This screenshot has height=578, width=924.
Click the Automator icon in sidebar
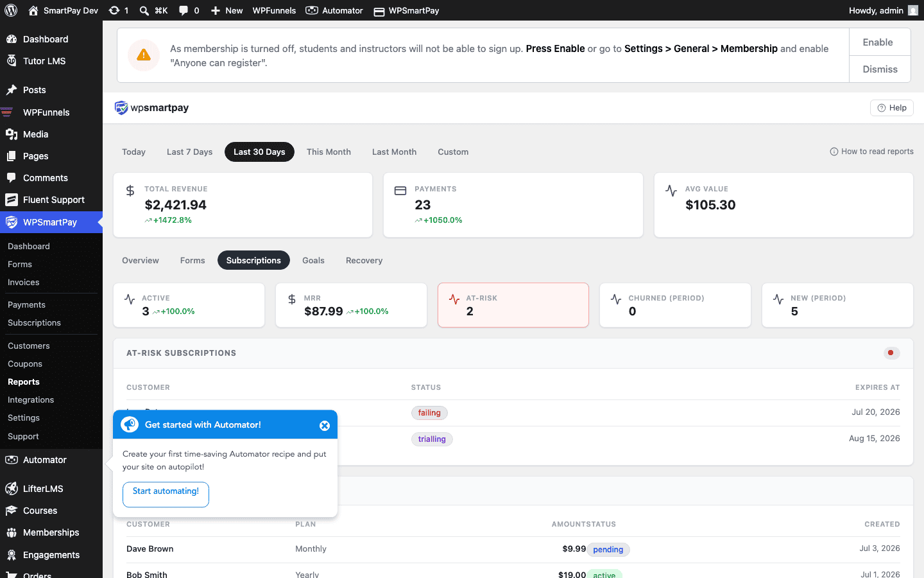pyautogui.click(x=12, y=460)
